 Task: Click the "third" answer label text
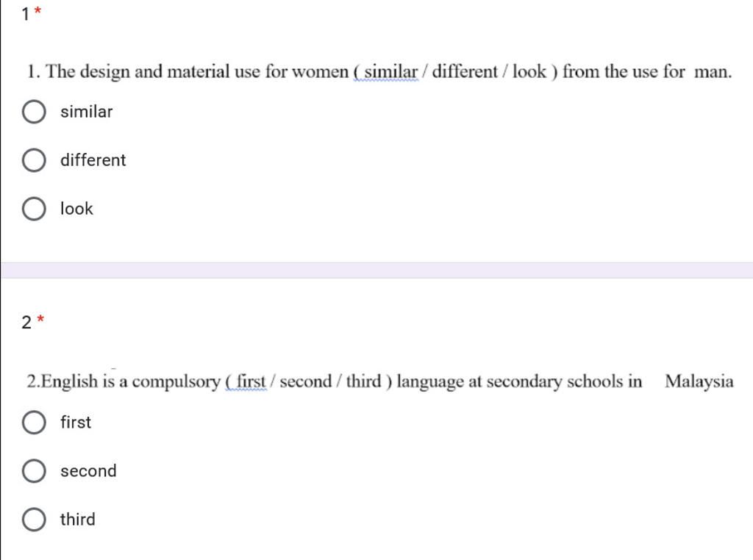78,519
